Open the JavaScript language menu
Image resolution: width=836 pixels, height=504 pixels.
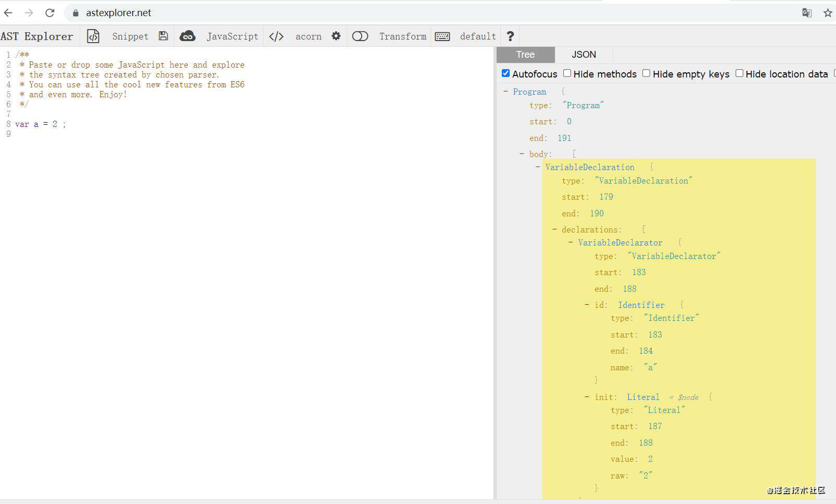(x=232, y=36)
